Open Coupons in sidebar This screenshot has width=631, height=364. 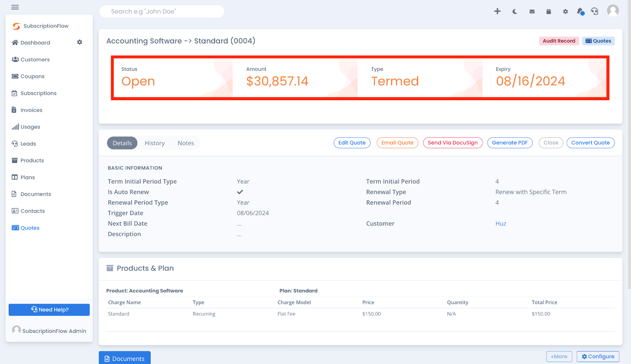(28, 77)
